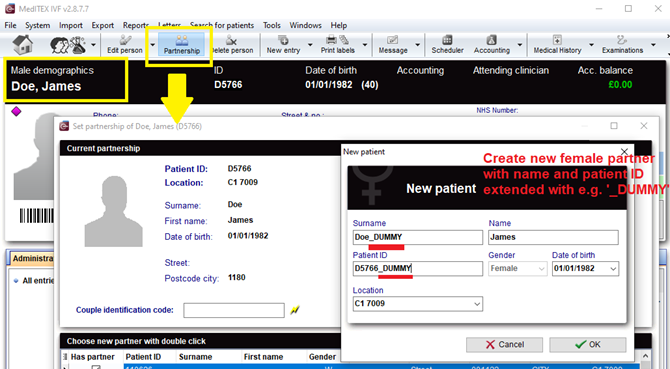Open the Tools menu
This screenshot has width=670, height=369.
coord(272,25)
